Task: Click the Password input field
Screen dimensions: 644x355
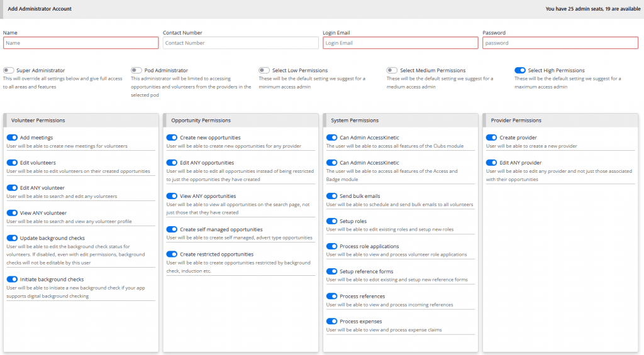Action: 560,43
